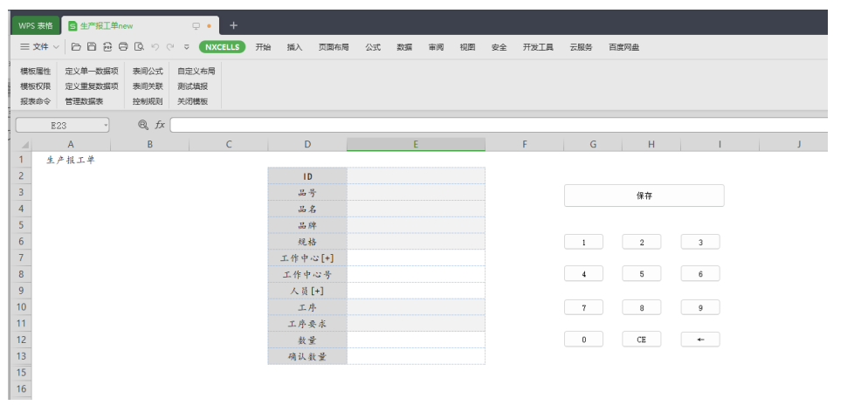Click 模板属性 in the NXCELLS ribbon
868x405 pixels.
click(36, 71)
